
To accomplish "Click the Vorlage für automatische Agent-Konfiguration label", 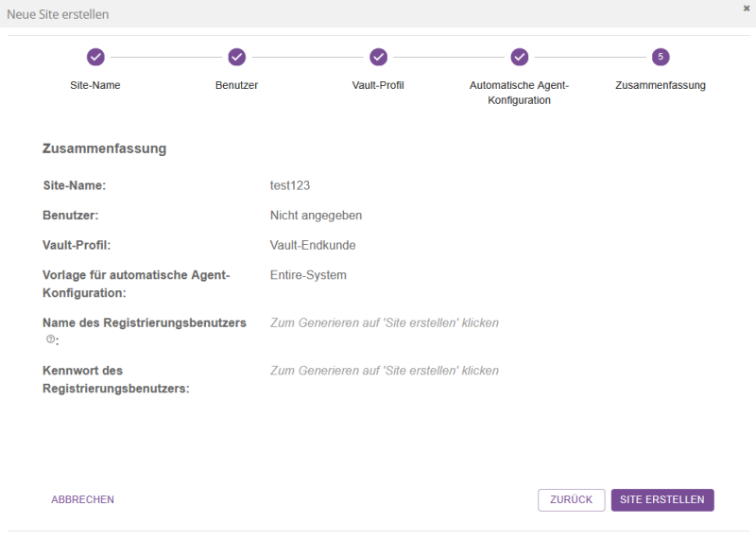I will pyautogui.click(x=136, y=284).
